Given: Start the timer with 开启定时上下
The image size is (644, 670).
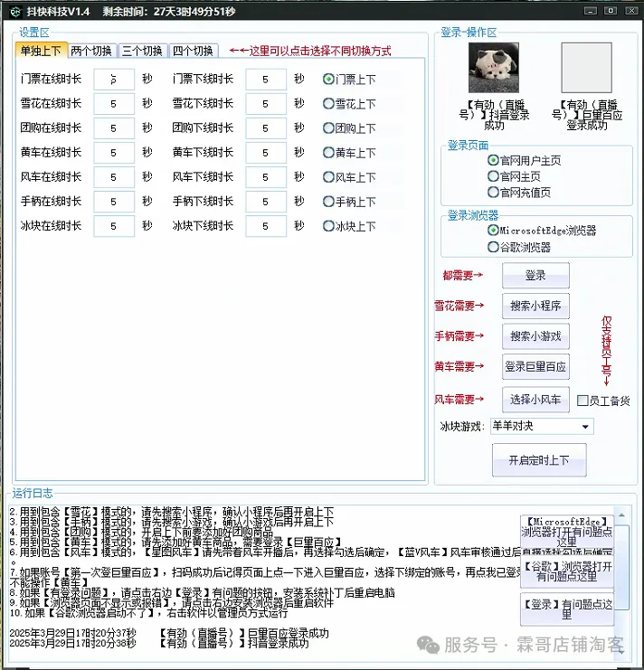Looking at the screenshot, I should (539, 460).
